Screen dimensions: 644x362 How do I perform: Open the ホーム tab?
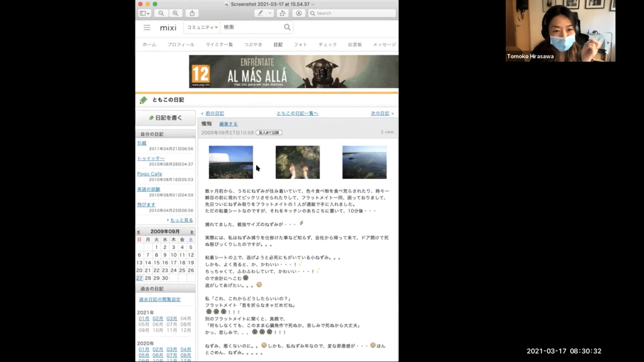pos(149,44)
